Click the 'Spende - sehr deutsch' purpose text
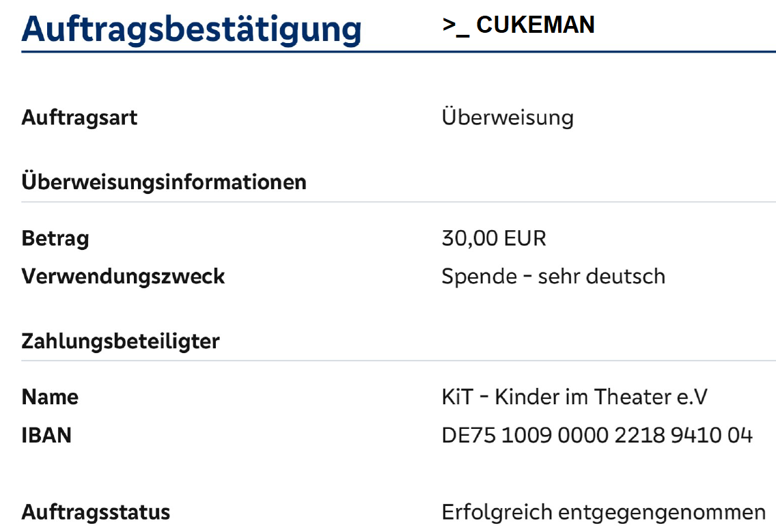776x532 pixels. (553, 277)
